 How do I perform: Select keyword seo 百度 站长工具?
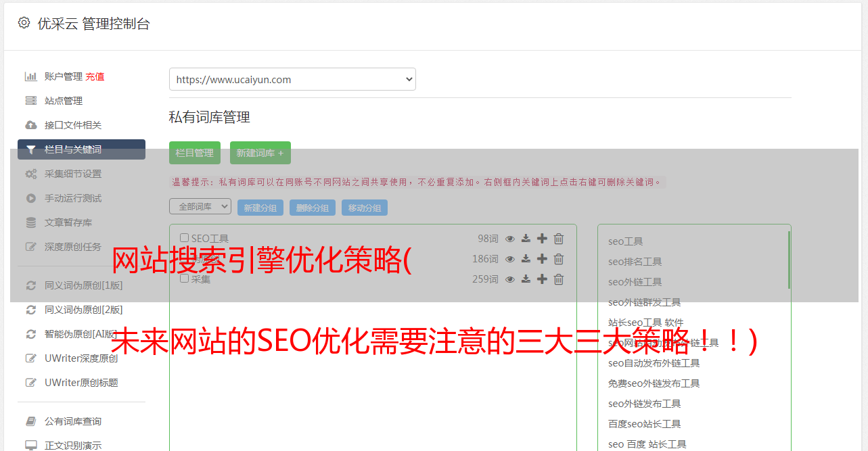pos(647,444)
